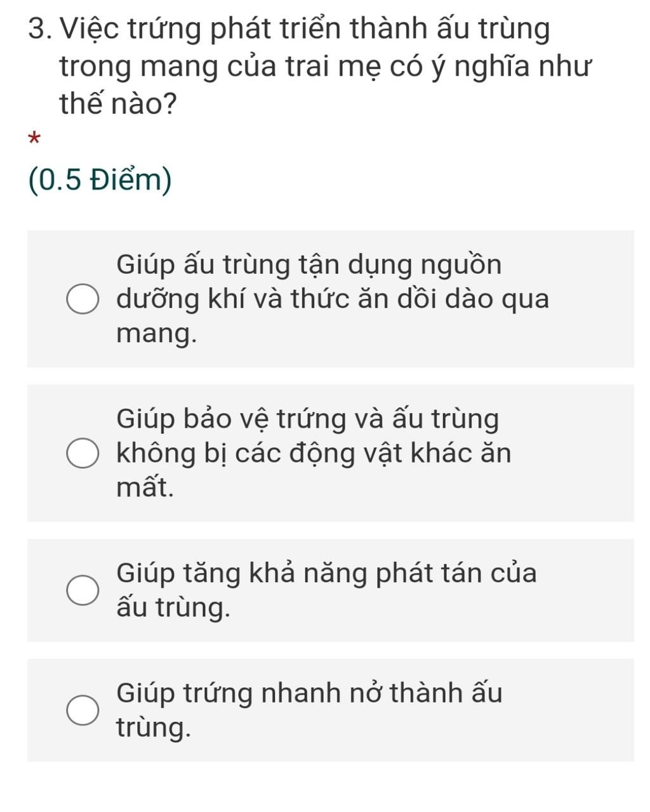Mark the radio button for 'Giúp trứng nhanh nở thành ấu trùng'
650x812 pixels.
coord(83,710)
